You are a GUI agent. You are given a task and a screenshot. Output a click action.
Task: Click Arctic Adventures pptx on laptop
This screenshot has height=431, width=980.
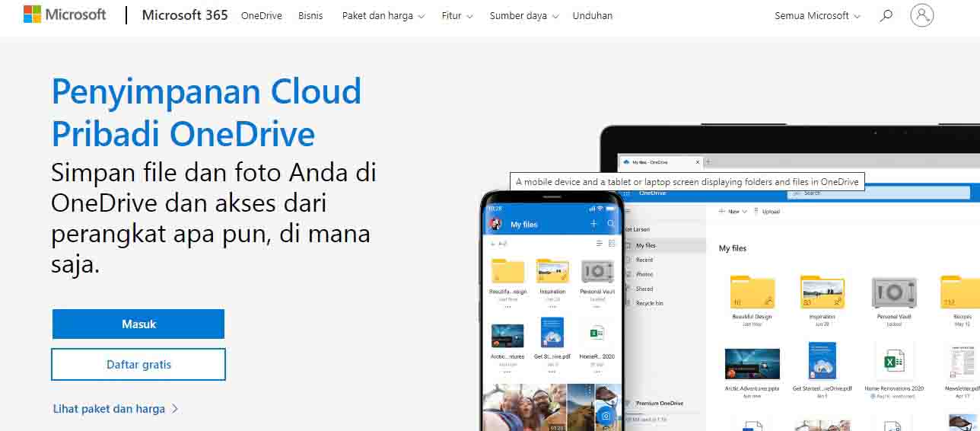point(752,364)
